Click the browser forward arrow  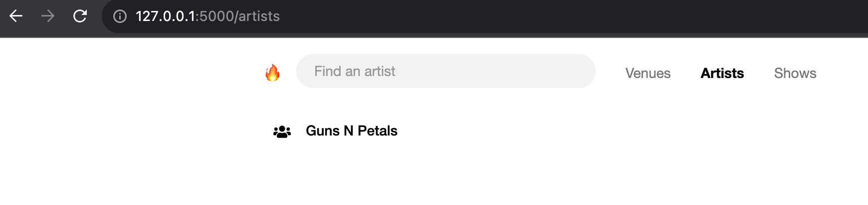[x=48, y=16]
